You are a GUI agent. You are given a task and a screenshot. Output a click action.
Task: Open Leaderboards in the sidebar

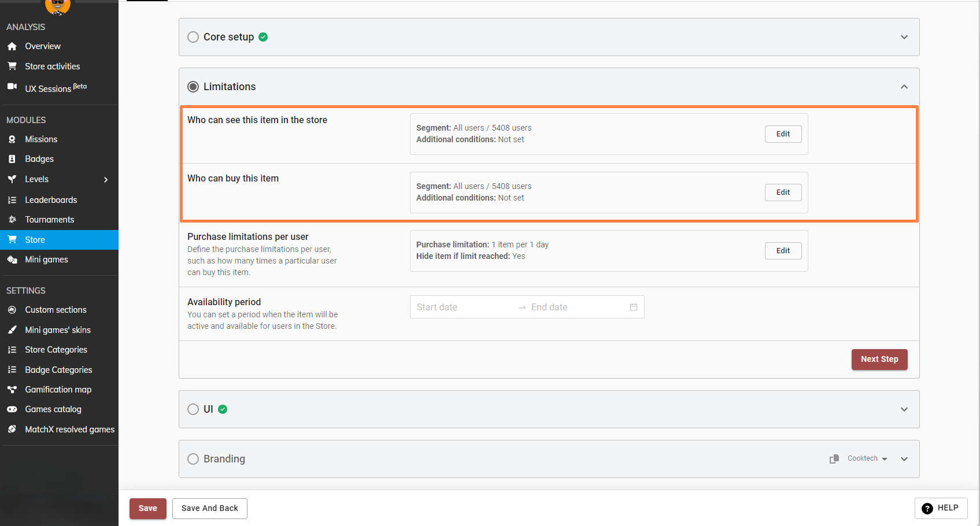[51, 200]
